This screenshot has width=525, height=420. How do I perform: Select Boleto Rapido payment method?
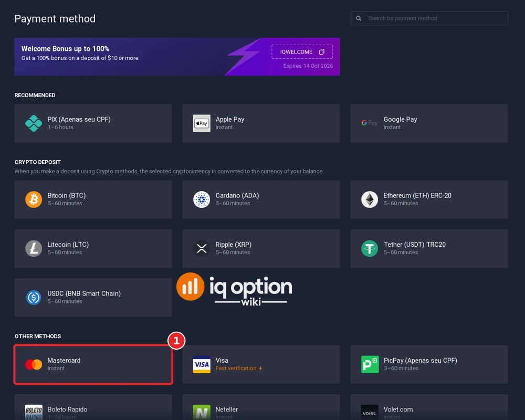[x=93, y=407]
